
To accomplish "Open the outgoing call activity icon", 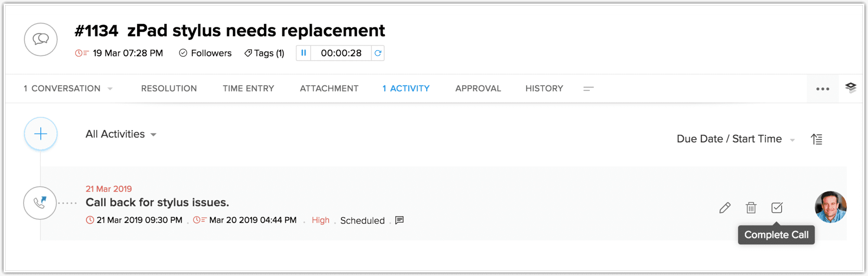I will pyautogui.click(x=40, y=203).
